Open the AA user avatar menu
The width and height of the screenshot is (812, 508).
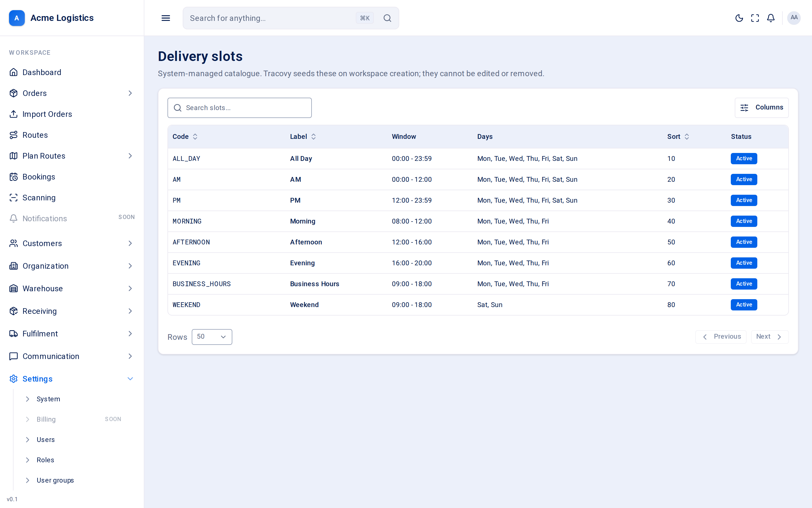[794, 18]
